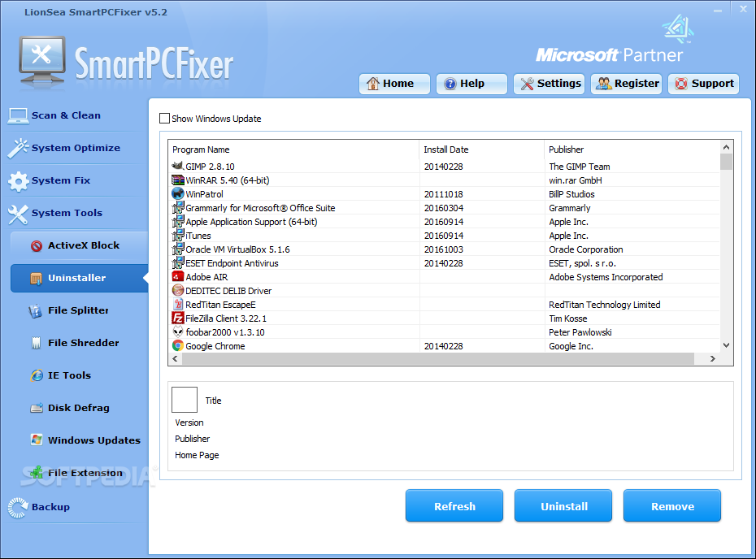
Task: Select Apple Application Support (64-bit) row
Action: pyautogui.click(x=444, y=222)
